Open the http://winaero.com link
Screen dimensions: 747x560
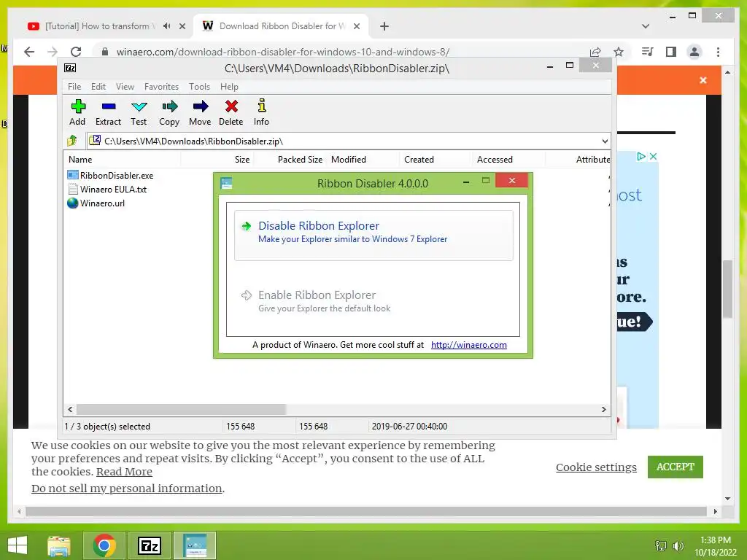[x=469, y=345]
